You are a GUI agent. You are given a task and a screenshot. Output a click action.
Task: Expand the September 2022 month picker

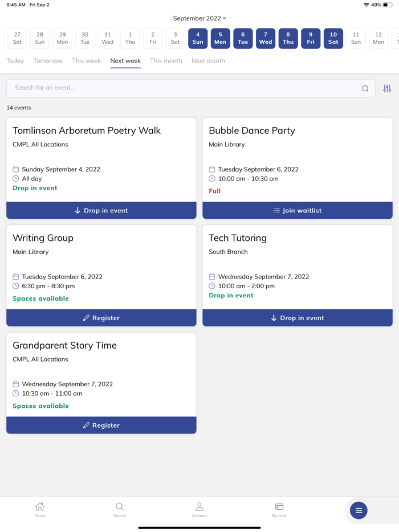point(199,18)
